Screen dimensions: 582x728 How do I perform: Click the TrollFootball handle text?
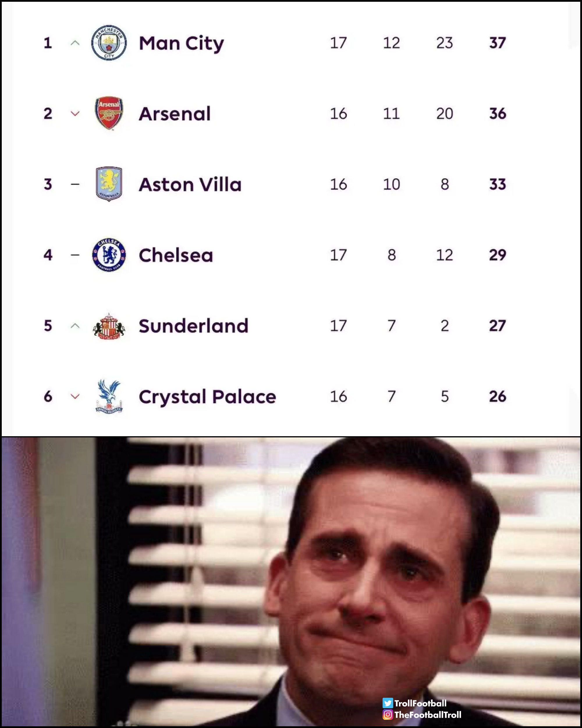pos(420,703)
